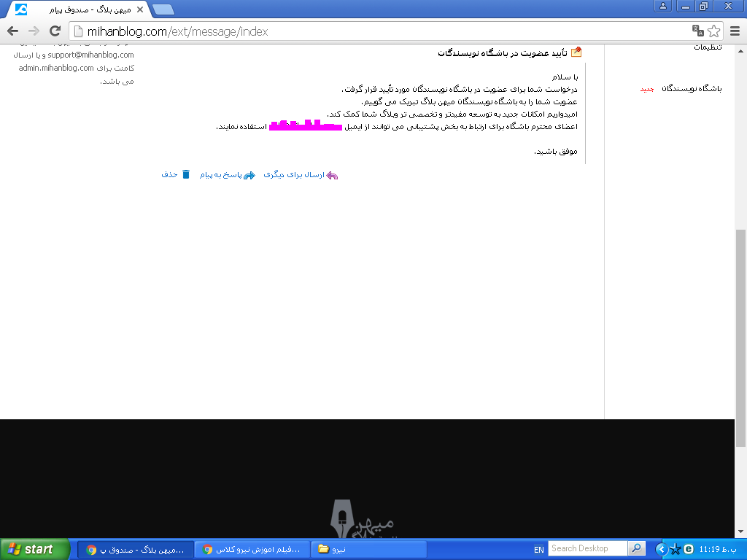This screenshot has height=560, width=747.
Task: Bookmark this page with the star icon
Action: click(x=713, y=31)
